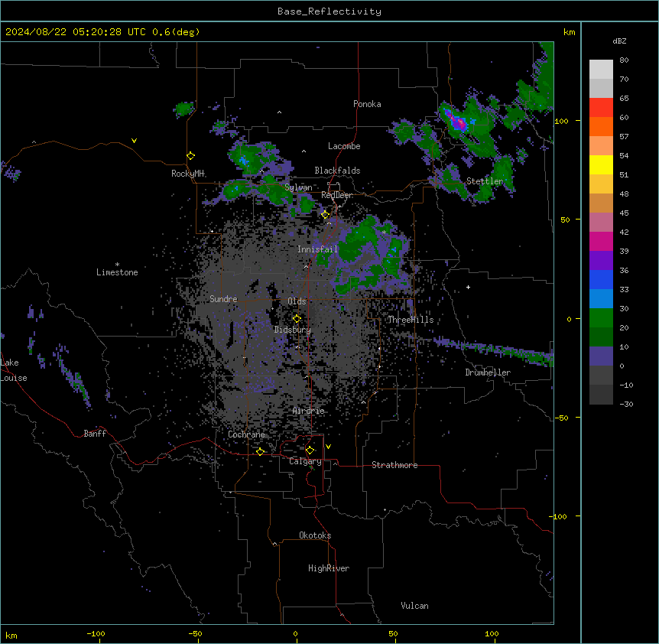Select the Olds label
The height and width of the screenshot is (644, 659).
point(297,301)
